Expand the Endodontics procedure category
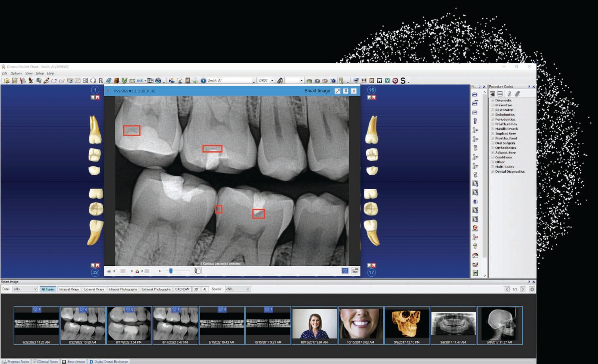Screen dimensions: 598x364 (x=492, y=115)
